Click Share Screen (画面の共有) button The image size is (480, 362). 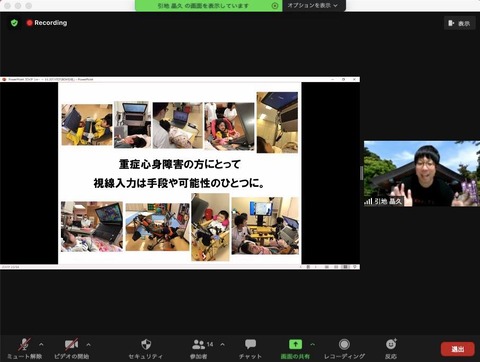[295, 349]
